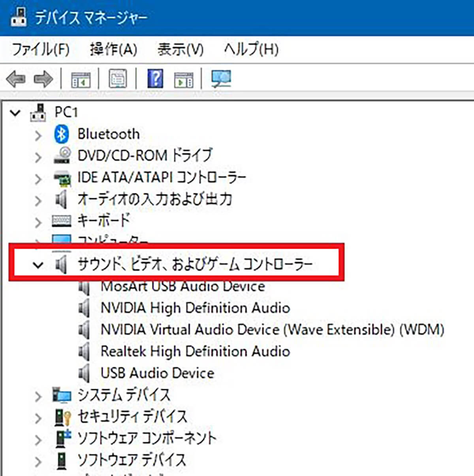The width and height of the screenshot is (474, 476).
Task: Expand オーディオの入力および出力 category
Action: pyautogui.click(x=38, y=201)
